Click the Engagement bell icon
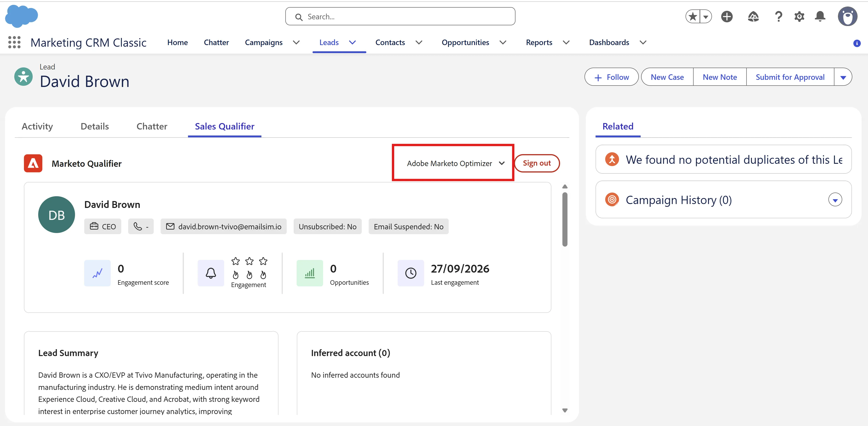Viewport: 868px width, 426px height. pyautogui.click(x=211, y=273)
